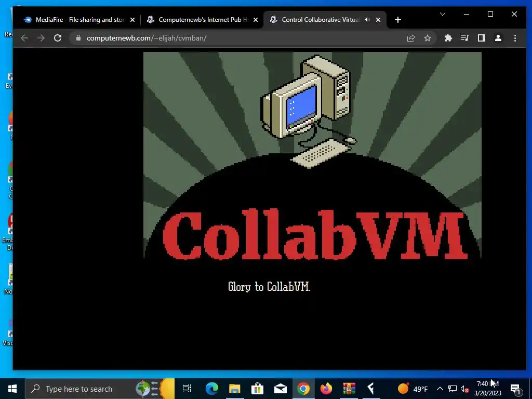Viewport: 532px width, 399px height.
Task: Click the taskbar search box
Action: [100, 389]
